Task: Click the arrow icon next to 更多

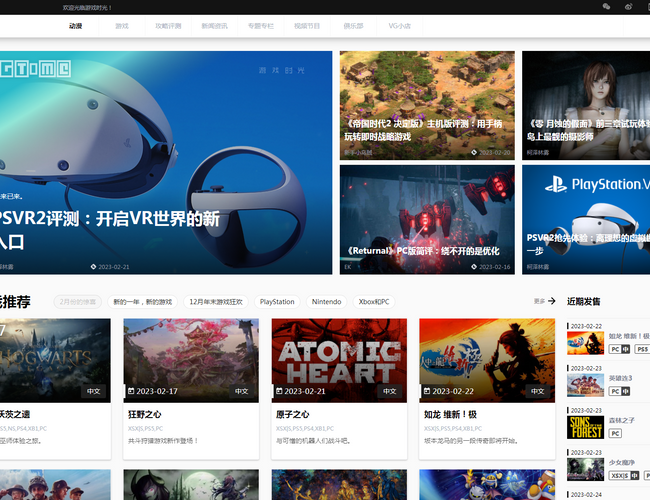Action: [552, 301]
